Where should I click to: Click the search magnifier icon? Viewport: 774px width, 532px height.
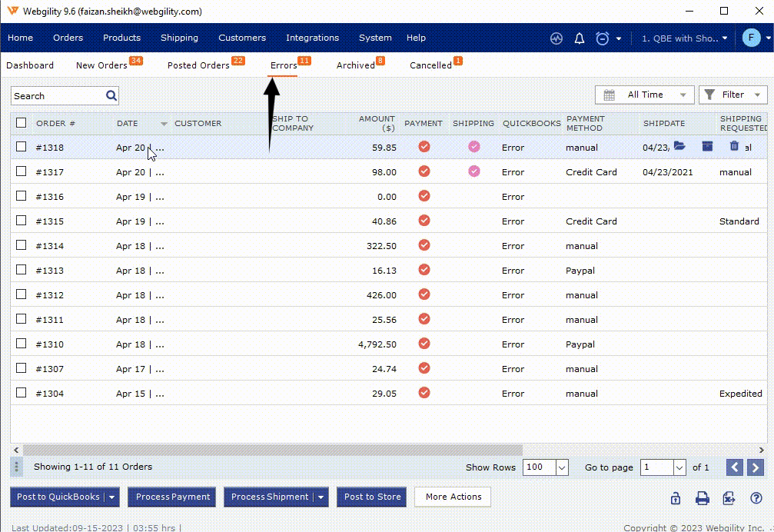tap(111, 95)
